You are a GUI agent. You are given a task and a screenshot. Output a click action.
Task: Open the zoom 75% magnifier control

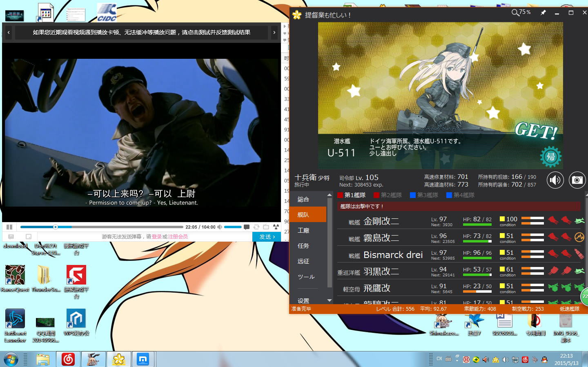521,12
